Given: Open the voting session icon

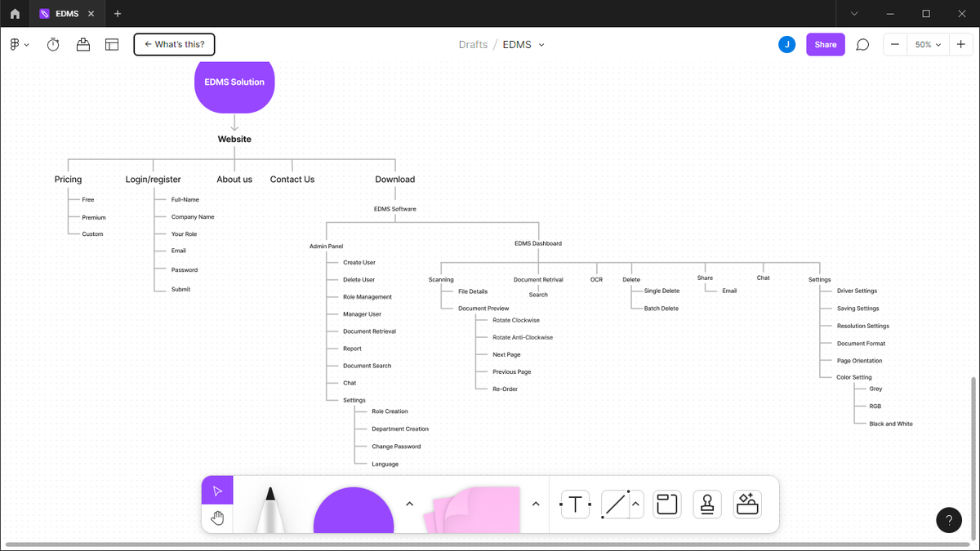Looking at the screenshot, I should [83, 45].
